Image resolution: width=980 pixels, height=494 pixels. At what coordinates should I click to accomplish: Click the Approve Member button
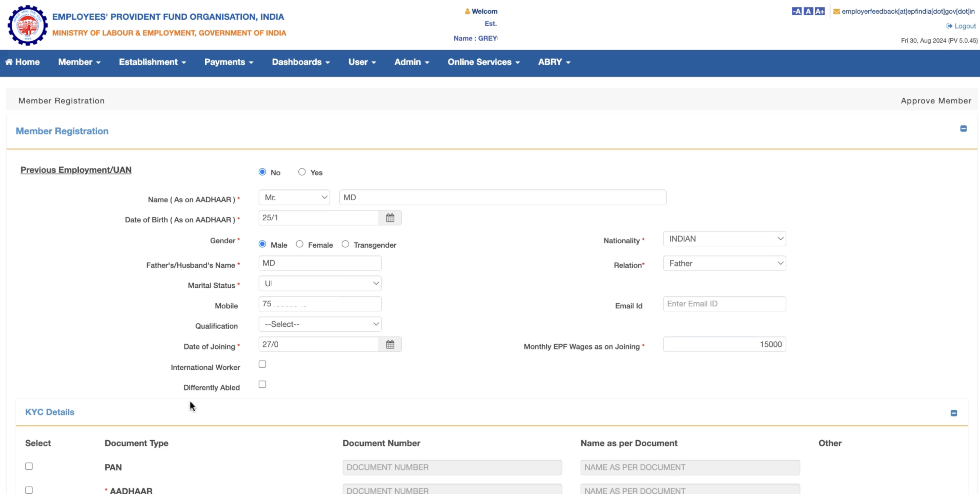[936, 100]
